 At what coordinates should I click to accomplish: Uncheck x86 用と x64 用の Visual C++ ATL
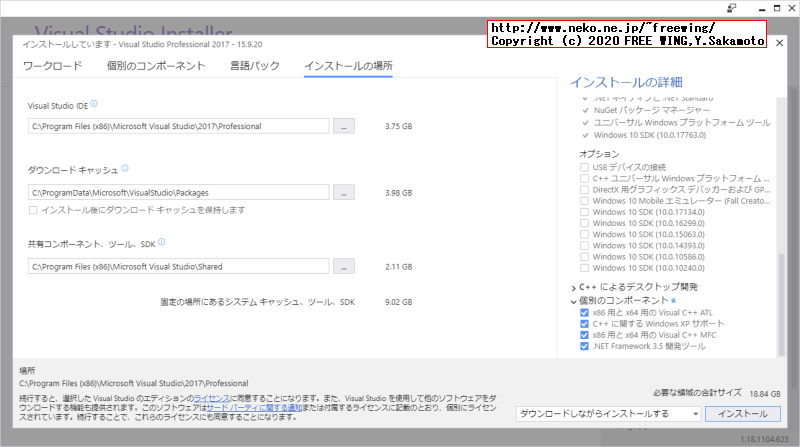(584, 313)
